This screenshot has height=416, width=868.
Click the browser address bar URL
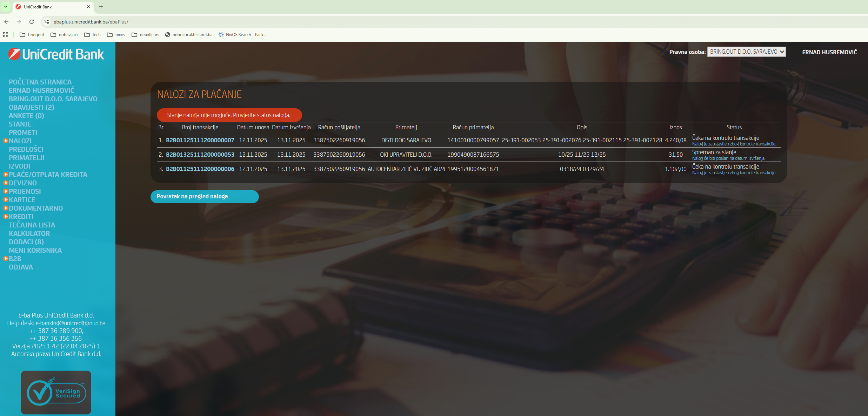coord(91,22)
